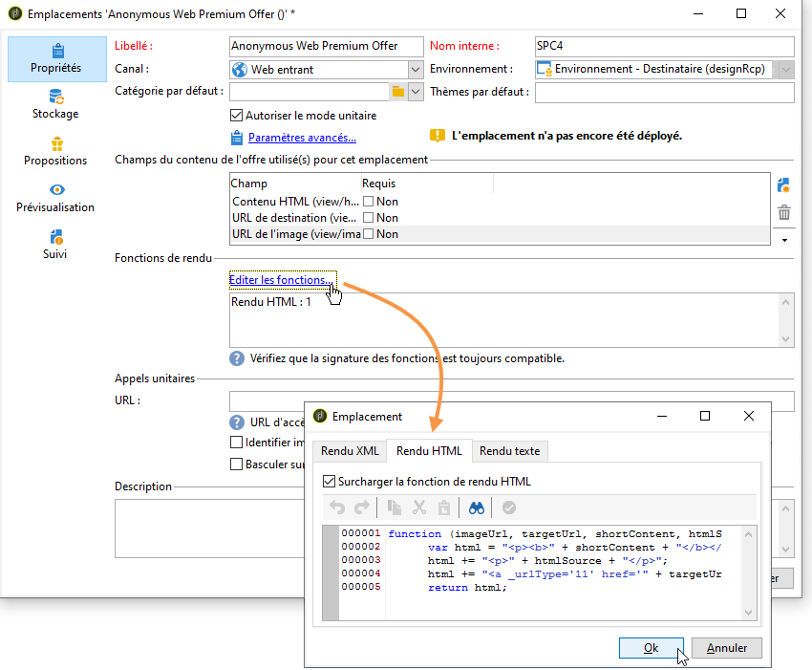Click the undo icon in code toolbar
The height and width of the screenshot is (670, 812).
(337, 508)
